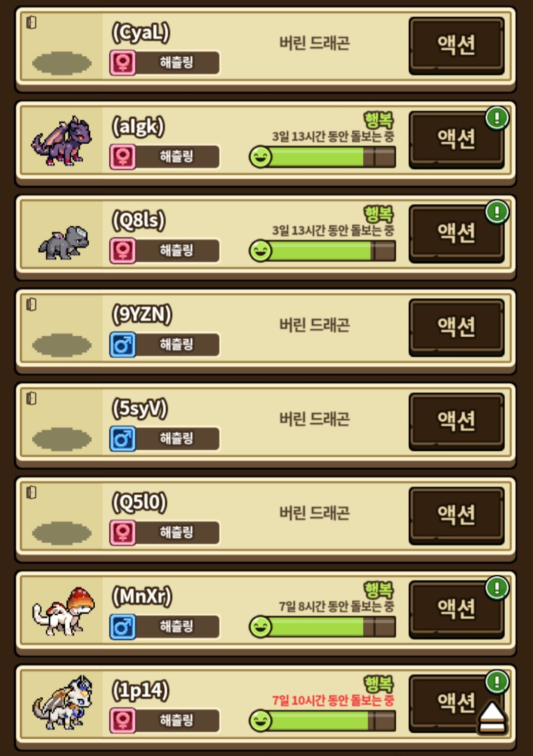Tap the scroll-to-top arrow icon
The width and height of the screenshot is (533, 756).
(x=491, y=717)
